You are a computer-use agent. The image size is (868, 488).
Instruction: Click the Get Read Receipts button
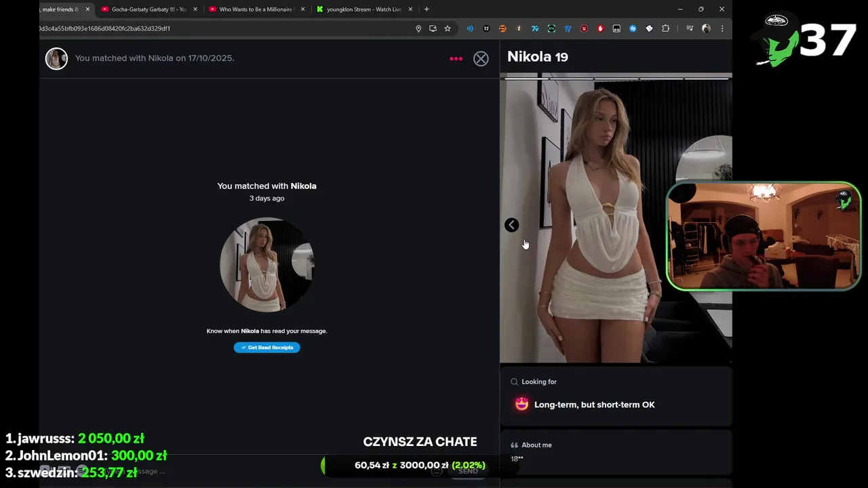267,347
